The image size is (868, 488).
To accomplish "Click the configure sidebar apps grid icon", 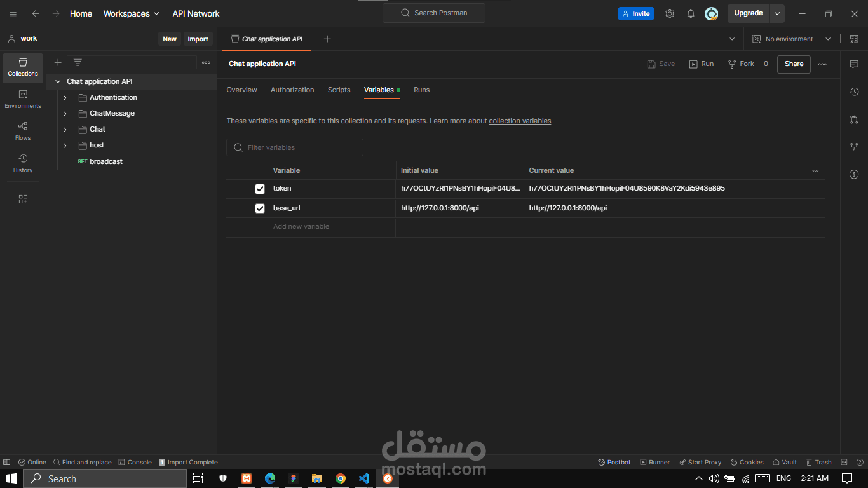I will (x=23, y=199).
